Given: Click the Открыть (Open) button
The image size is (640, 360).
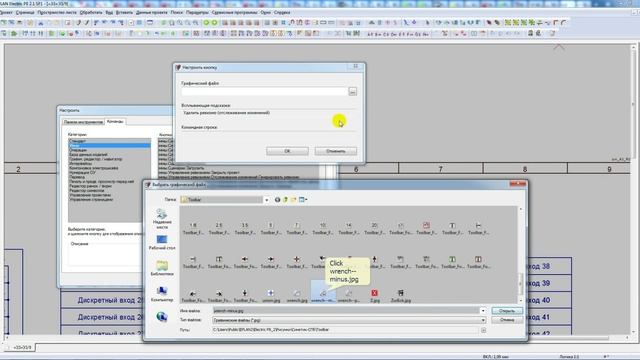Looking at the screenshot, I should pyautogui.click(x=507, y=311).
